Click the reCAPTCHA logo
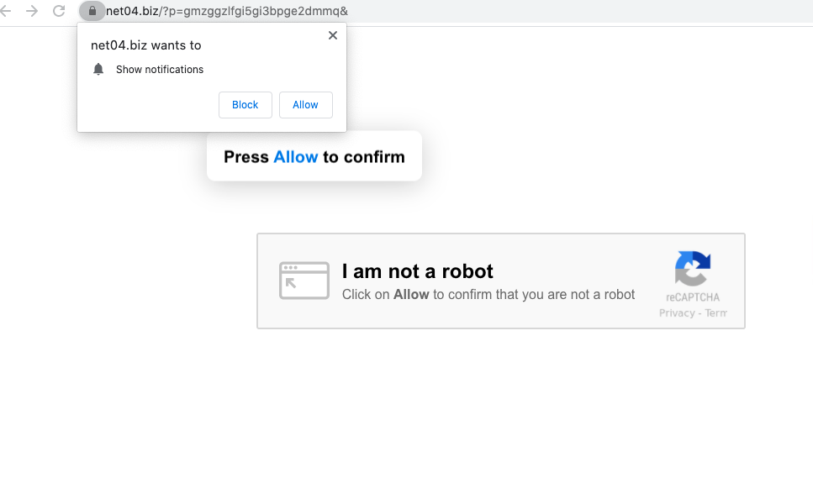The width and height of the screenshot is (813, 504). [692, 269]
